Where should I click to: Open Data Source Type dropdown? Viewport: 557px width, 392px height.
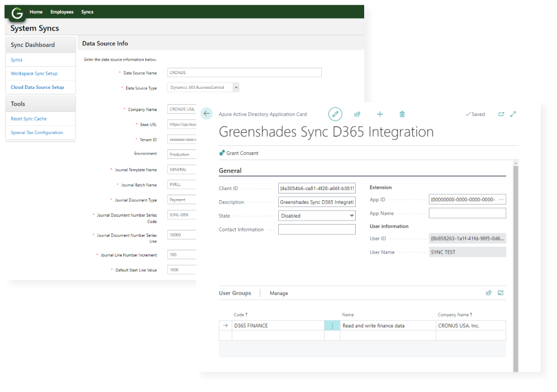[236, 88]
